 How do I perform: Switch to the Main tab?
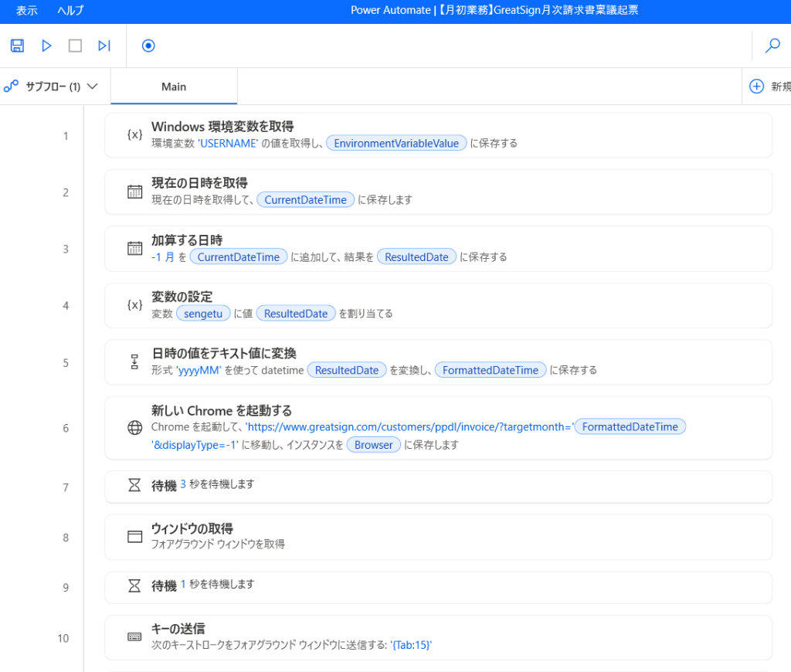(174, 87)
